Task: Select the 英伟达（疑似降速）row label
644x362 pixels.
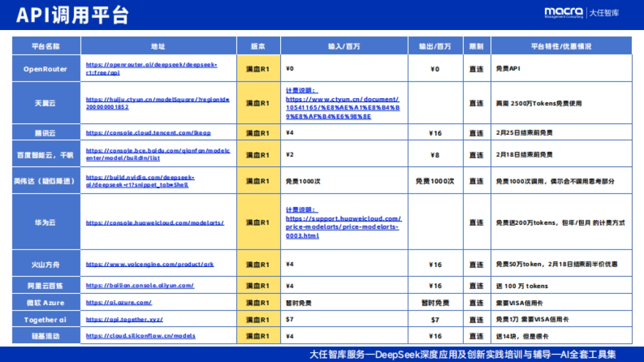Action: 44,180
